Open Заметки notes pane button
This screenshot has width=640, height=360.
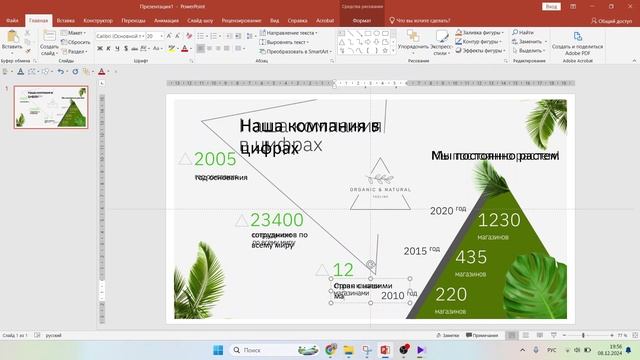tap(448, 335)
